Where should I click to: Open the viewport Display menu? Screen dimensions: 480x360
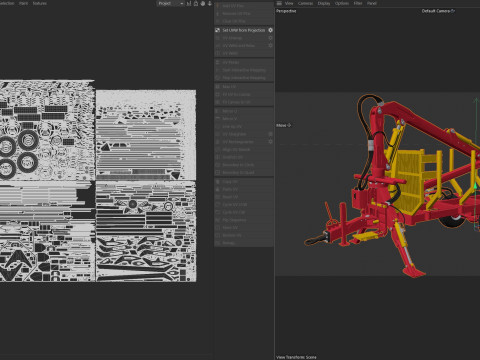pyautogui.click(x=324, y=3)
